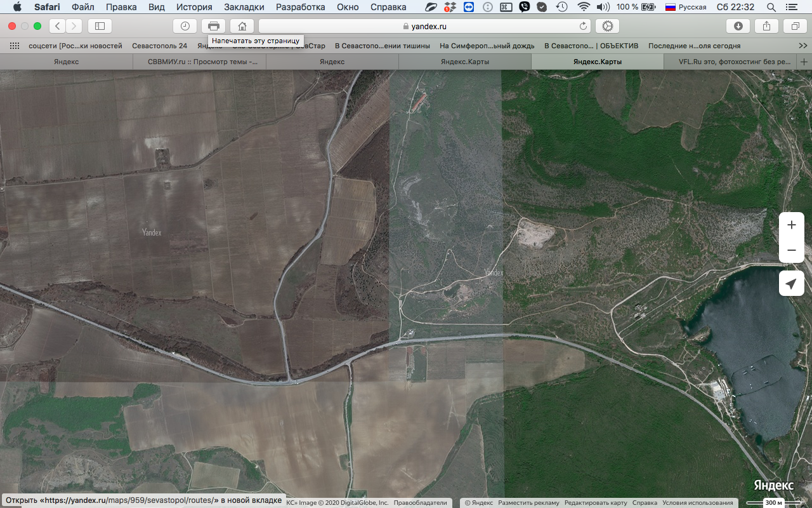The height and width of the screenshot is (508, 812).
Task: Open the Share menu button
Action: point(766,26)
